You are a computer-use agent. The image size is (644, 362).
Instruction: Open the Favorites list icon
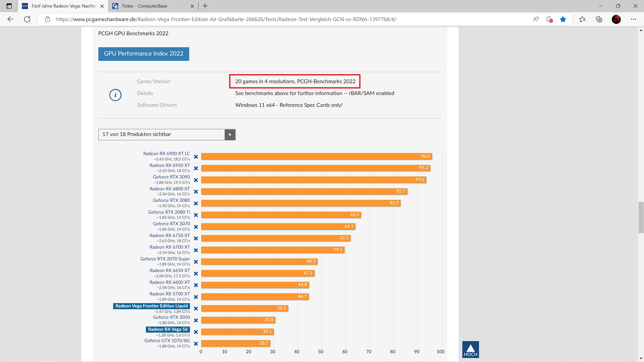pos(582,19)
